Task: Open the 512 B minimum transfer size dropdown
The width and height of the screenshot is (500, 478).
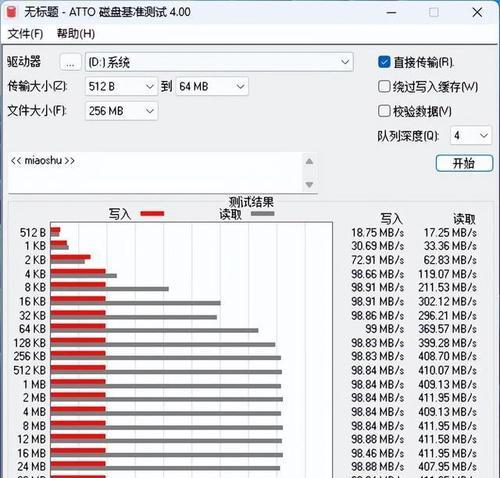Action: 121,87
